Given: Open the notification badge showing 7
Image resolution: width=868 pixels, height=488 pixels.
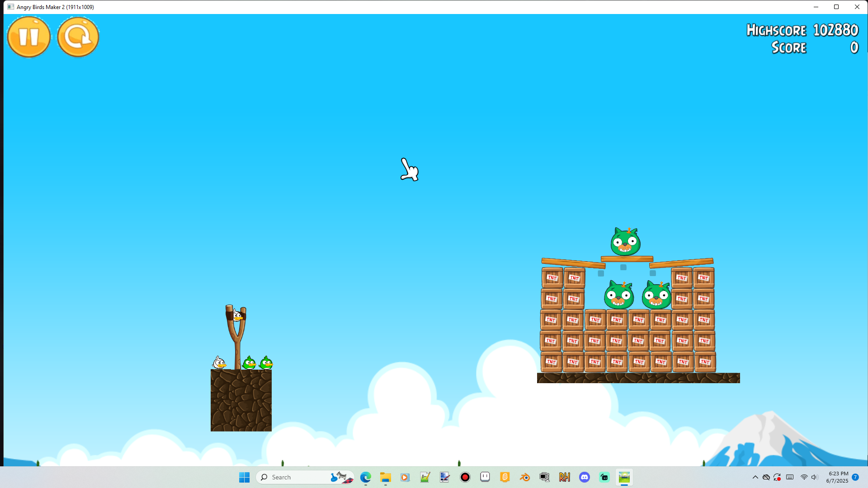Looking at the screenshot, I should pyautogui.click(x=855, y=477).
